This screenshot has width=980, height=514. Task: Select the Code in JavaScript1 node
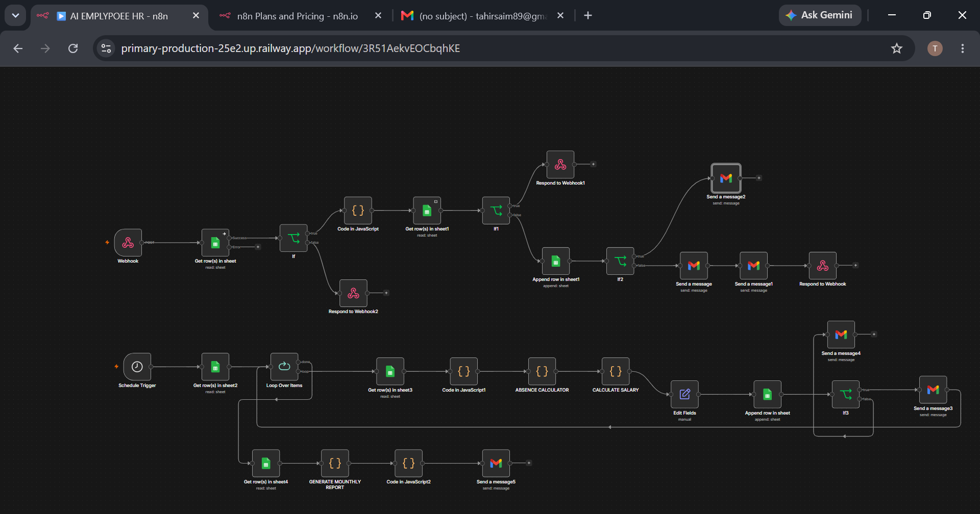[463, 371]
